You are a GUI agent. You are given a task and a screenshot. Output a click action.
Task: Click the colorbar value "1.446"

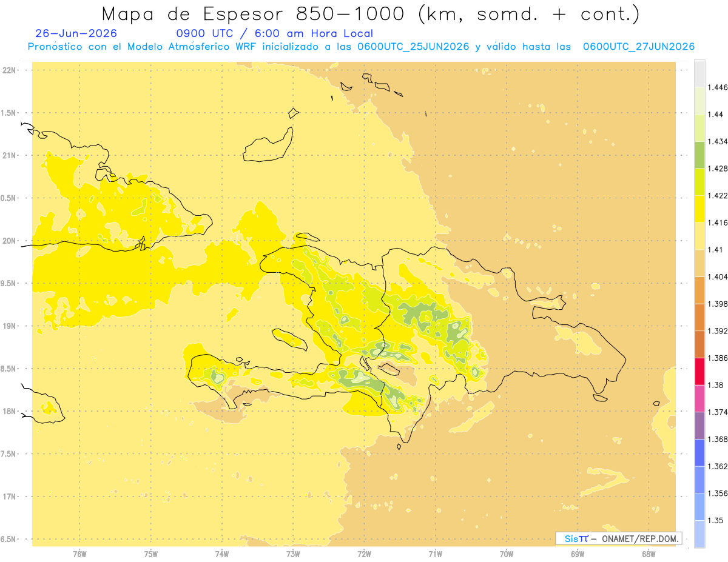click(x=718, y=87)
